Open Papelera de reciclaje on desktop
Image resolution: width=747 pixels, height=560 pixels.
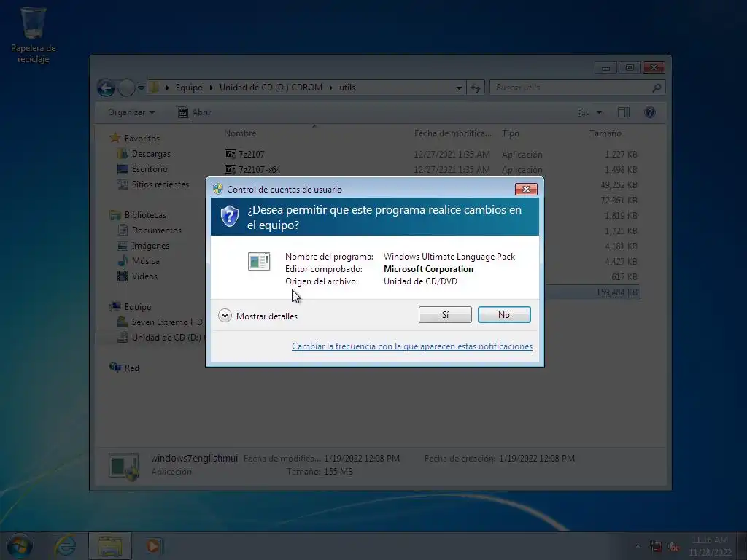(x=34, y=35)
